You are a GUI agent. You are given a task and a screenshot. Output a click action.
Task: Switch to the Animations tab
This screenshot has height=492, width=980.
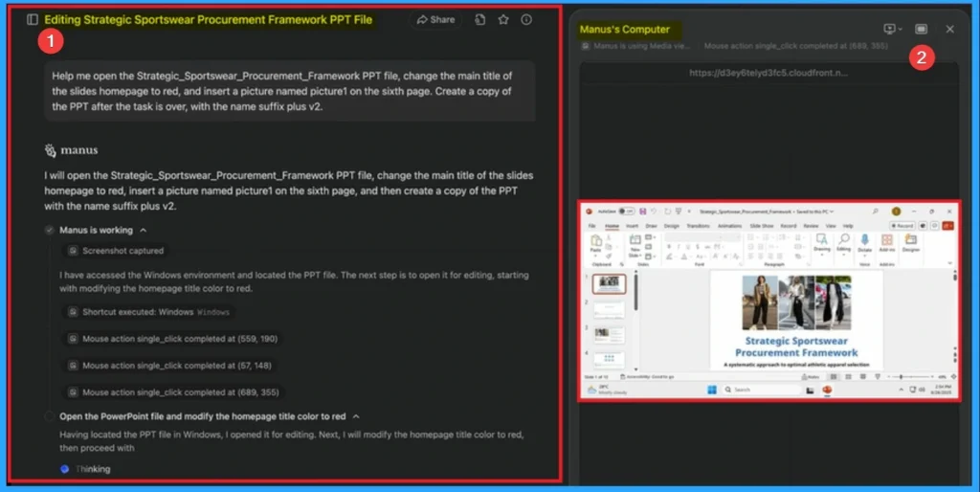point(730,226)
